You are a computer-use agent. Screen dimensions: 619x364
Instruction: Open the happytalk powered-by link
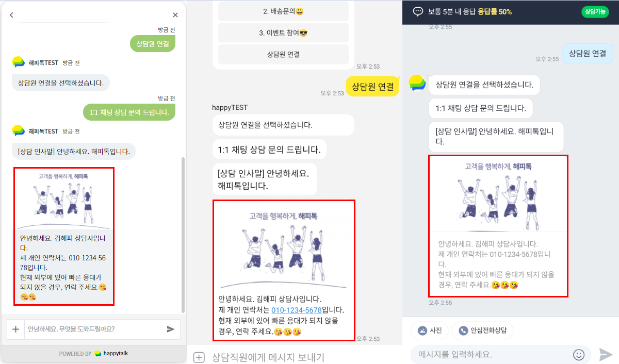(x=93, y=354)
